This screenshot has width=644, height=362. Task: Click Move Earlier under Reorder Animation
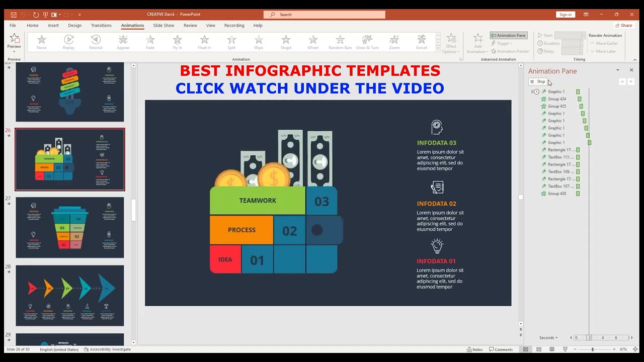pos(604,43)
